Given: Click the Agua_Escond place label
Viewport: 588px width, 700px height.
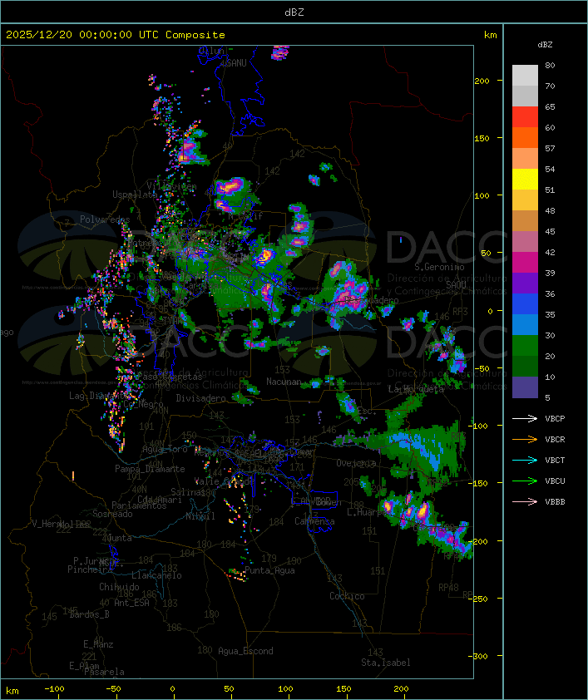Looking at the screenshot, I should (x=245, y=651).
